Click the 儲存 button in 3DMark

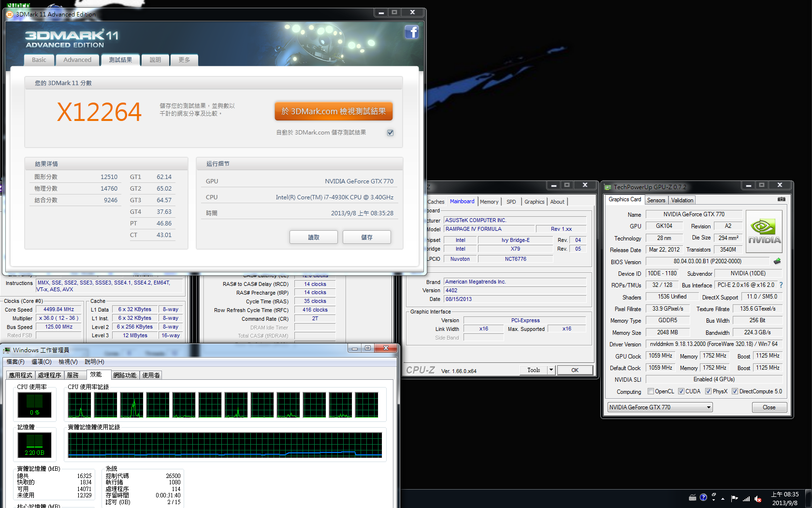coord(367,237)
